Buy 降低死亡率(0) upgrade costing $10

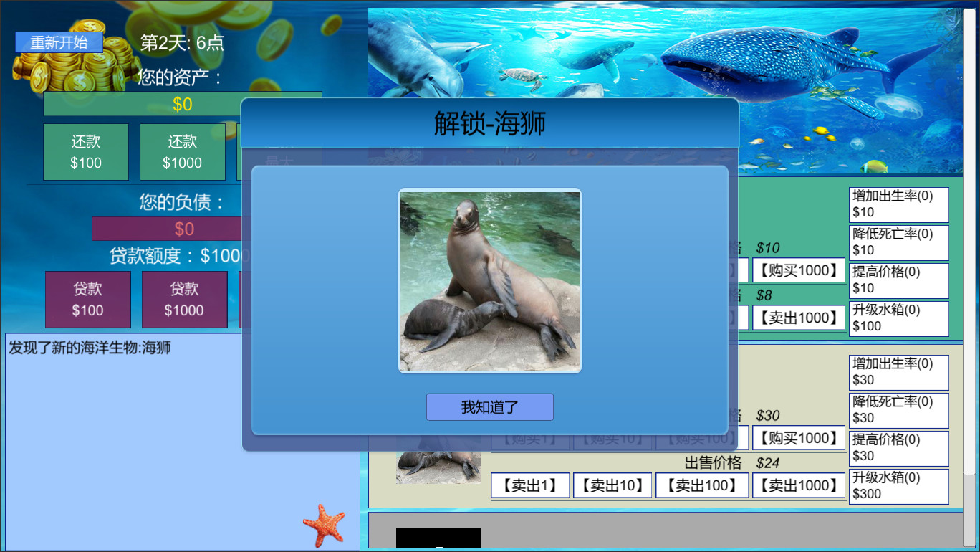pyautogui.click(x=899, y=242)
